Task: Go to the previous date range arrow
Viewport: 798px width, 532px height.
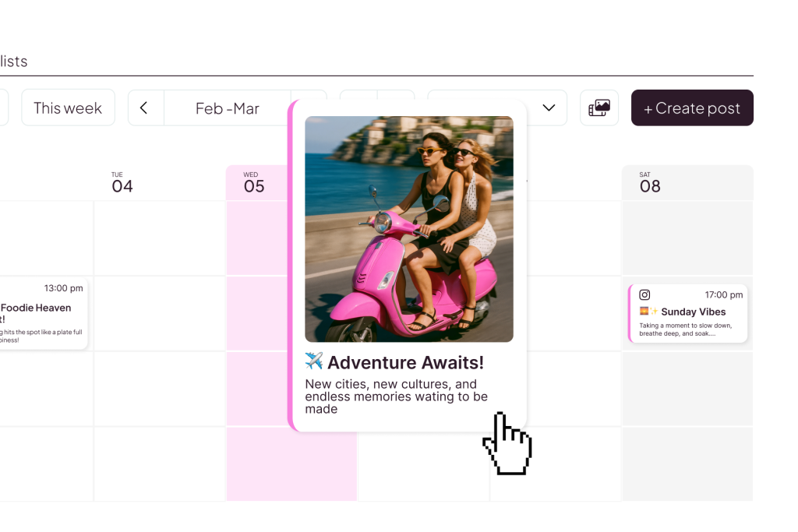Action: [x=144, y=108]
